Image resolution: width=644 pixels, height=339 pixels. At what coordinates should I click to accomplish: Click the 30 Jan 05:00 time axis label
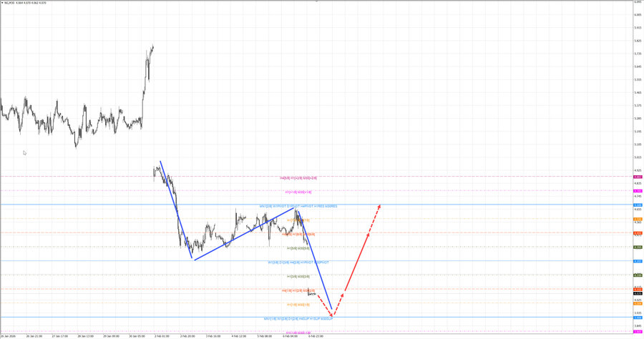(x=136, y=335)
